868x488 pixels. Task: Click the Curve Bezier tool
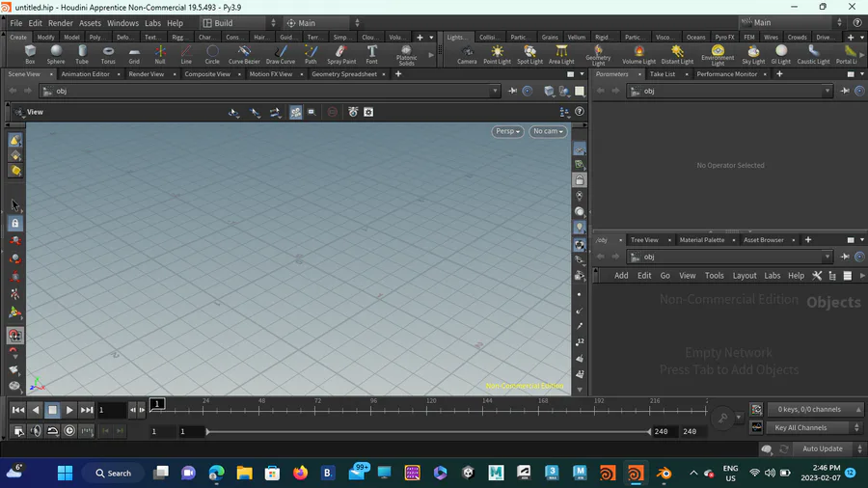[x=244, y=54]
